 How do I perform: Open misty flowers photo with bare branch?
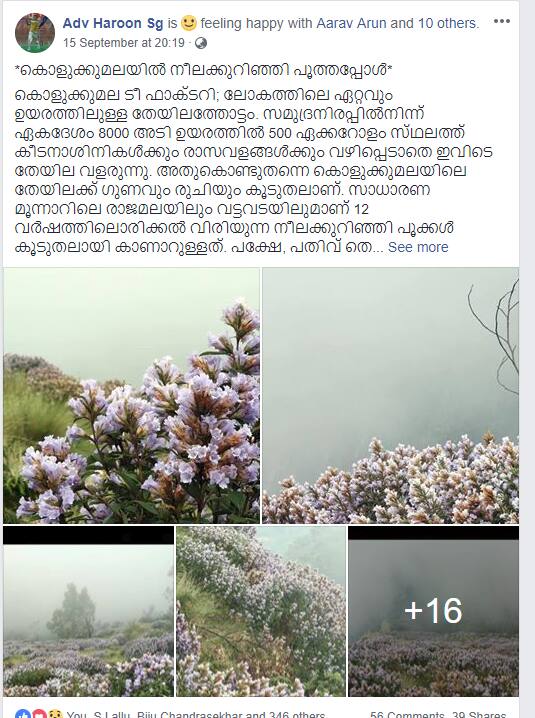click(391, 396)
